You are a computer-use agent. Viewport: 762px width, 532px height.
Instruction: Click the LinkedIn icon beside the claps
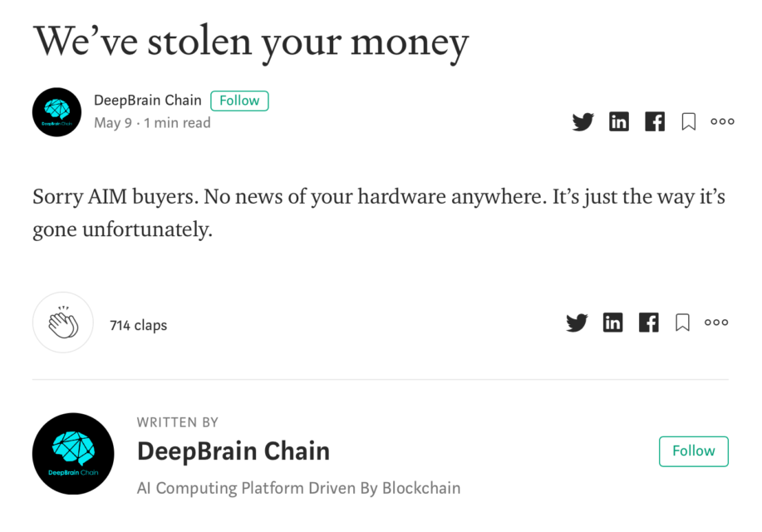613,323
